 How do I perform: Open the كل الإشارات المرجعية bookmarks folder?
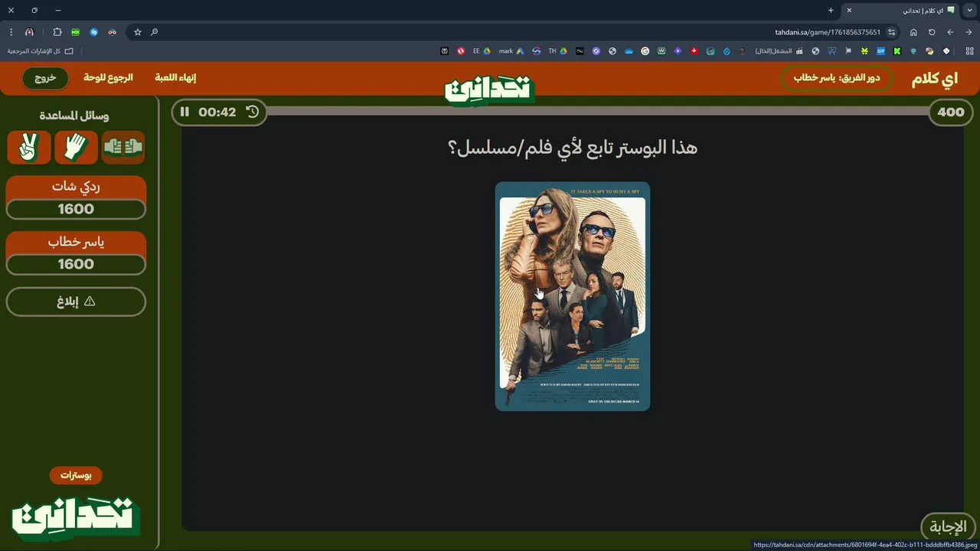[x=41, y=51]
